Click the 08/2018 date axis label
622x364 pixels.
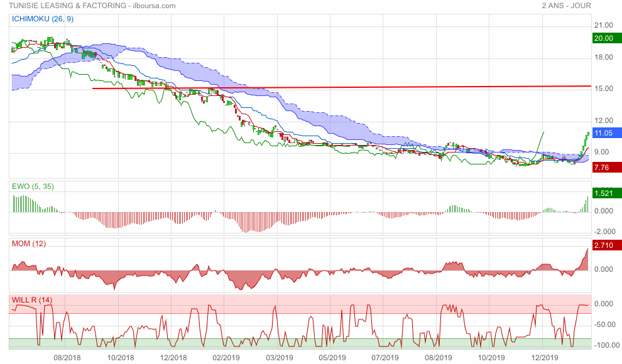[x=67, y=358]
